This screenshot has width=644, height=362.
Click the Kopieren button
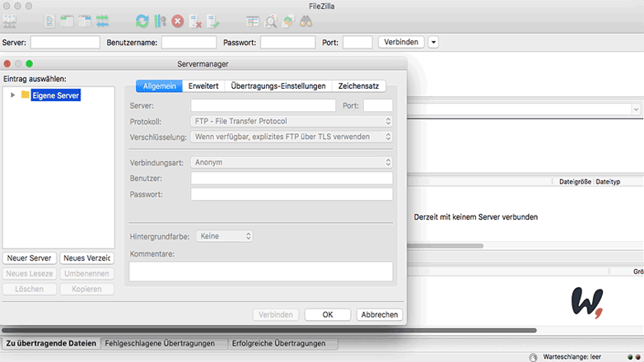click(86, 289)
